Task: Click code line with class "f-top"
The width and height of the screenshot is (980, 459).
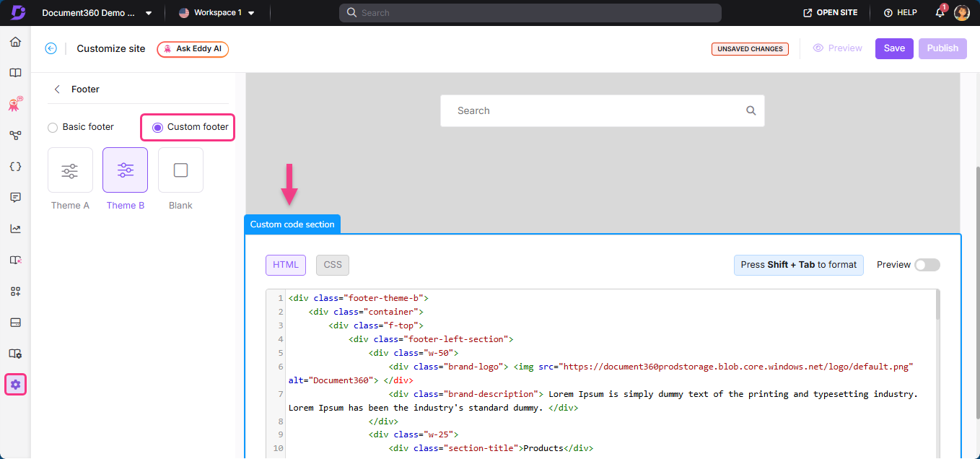Action: coord(376,325)
